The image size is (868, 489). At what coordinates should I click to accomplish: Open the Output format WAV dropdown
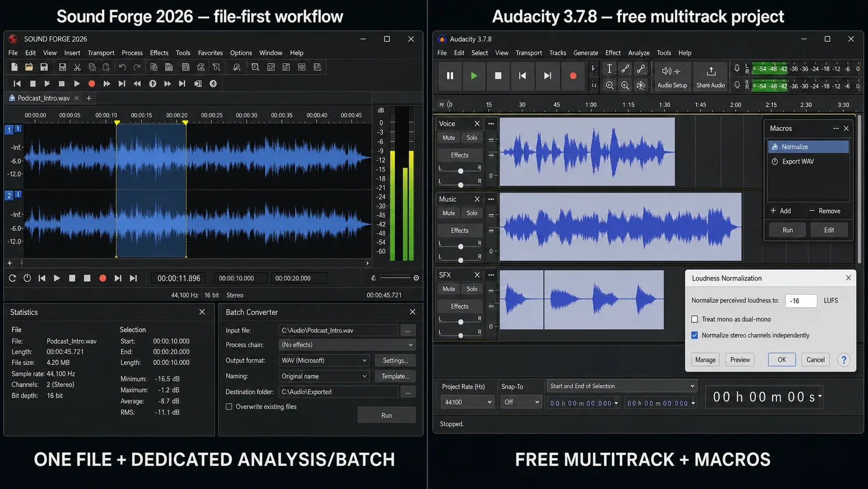(x=324, y=361)
